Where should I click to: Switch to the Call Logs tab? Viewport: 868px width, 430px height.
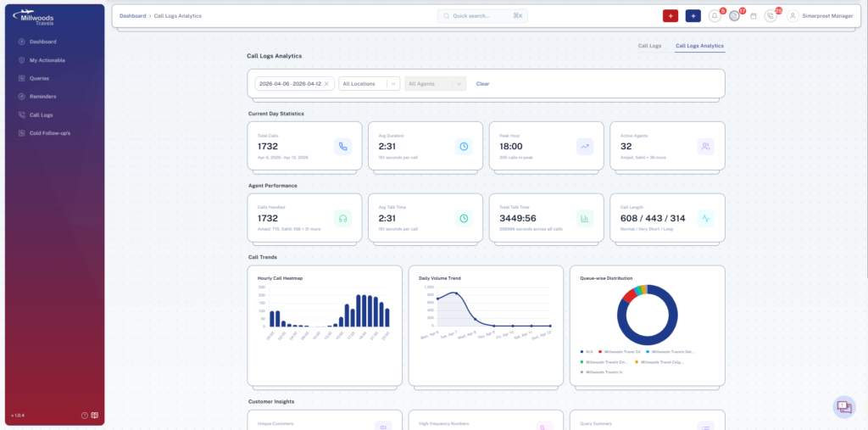[649, 46]
